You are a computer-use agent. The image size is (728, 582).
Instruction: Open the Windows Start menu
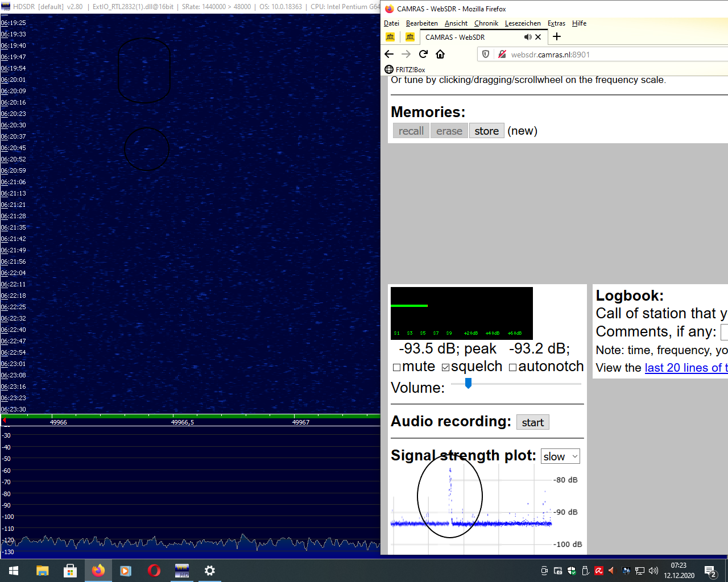click(14, 570)
